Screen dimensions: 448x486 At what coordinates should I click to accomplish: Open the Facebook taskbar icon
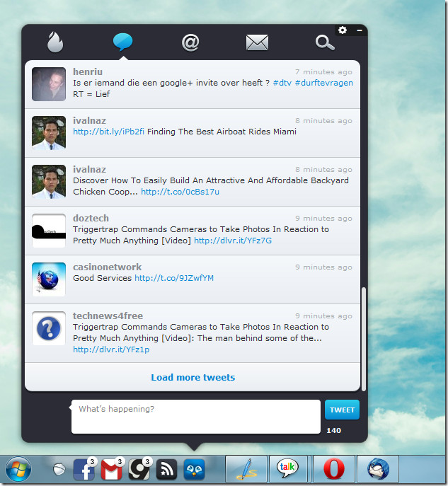coord(84,470)
